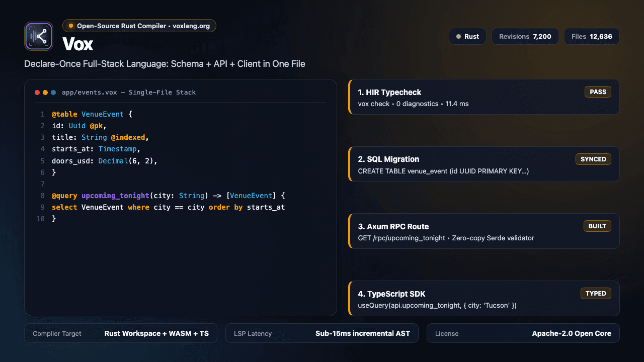
Task: Click the Vox app logo icon
Action: [x=39, y=36]
